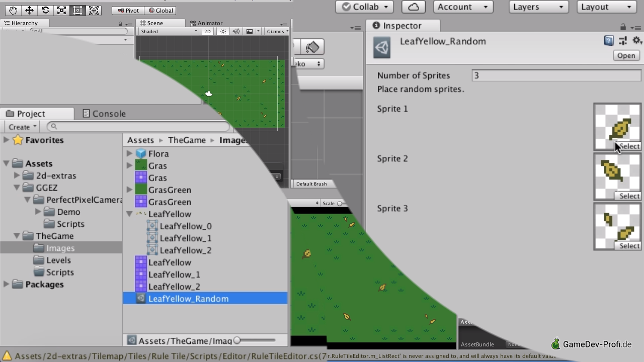Select purple GrasGreen tile asset

click(x=170, y=202)
